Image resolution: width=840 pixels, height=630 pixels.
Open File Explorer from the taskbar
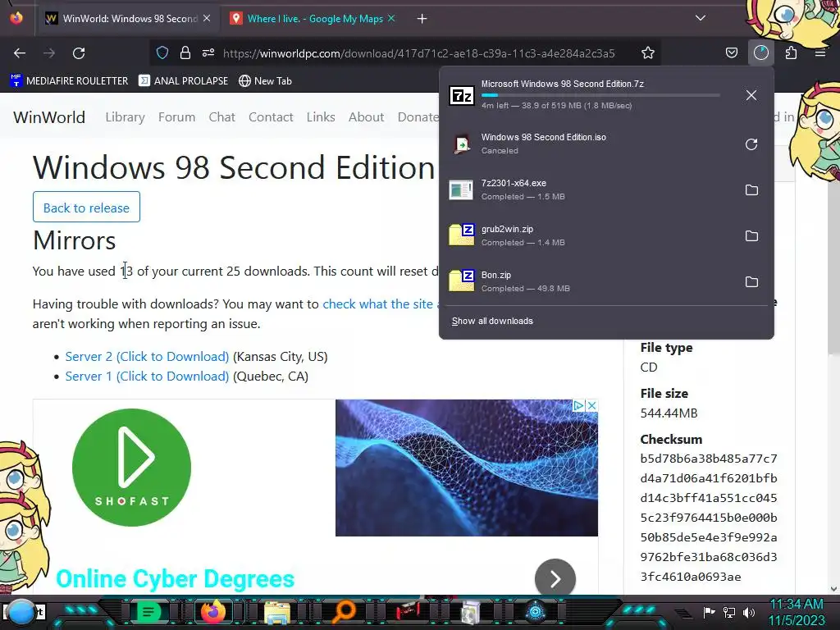click(277, 613)
